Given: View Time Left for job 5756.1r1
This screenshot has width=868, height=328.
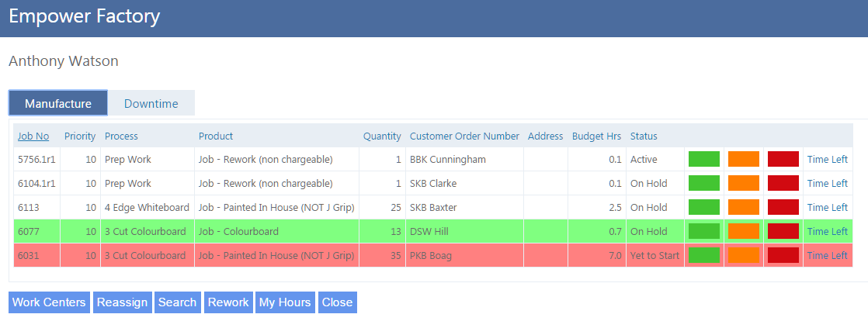Looking at the screenshot, I should point(827,159).
